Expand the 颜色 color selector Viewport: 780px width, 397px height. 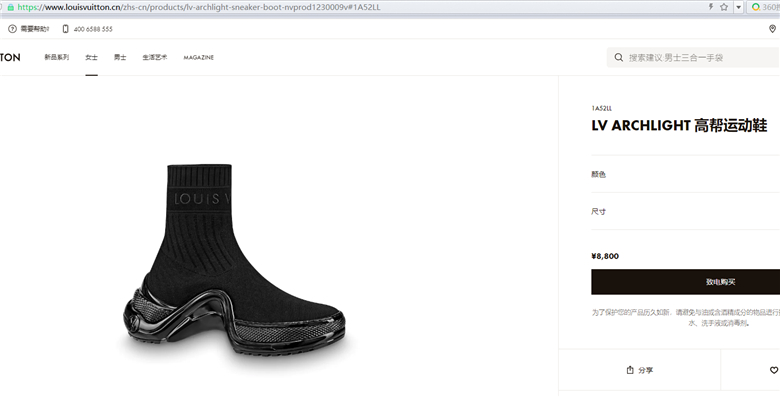pos(685,174)
